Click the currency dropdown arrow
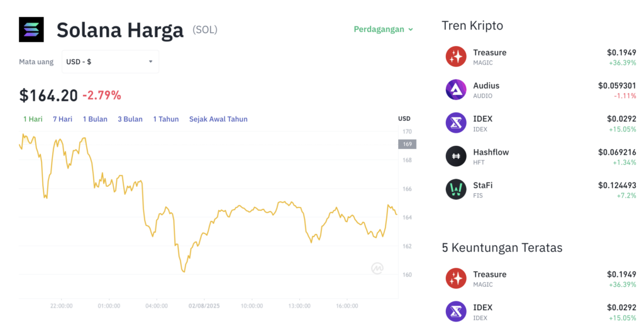The height and width of the screenshot is (329, 644). 151,62
